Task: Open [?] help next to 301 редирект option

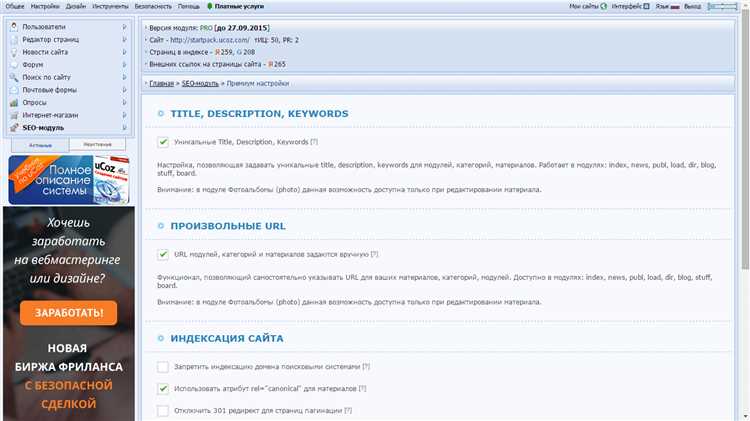Action: point(348,410)
